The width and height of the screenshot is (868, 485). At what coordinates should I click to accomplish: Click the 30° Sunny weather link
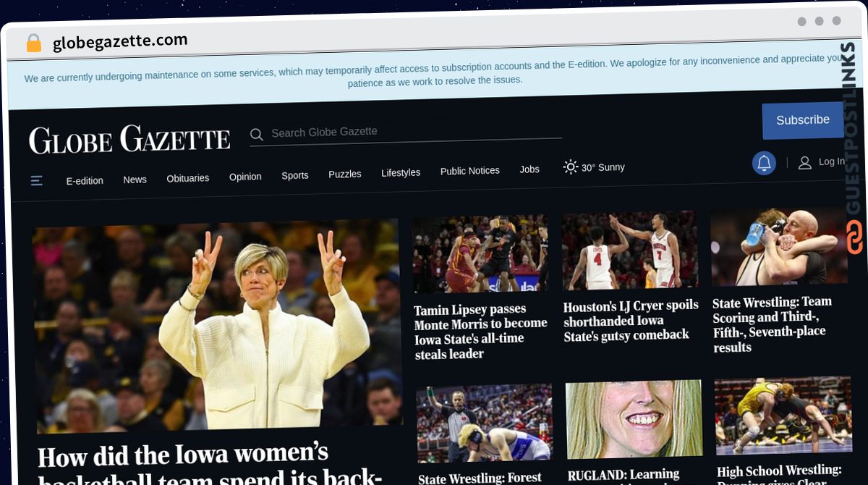point(594,167)
